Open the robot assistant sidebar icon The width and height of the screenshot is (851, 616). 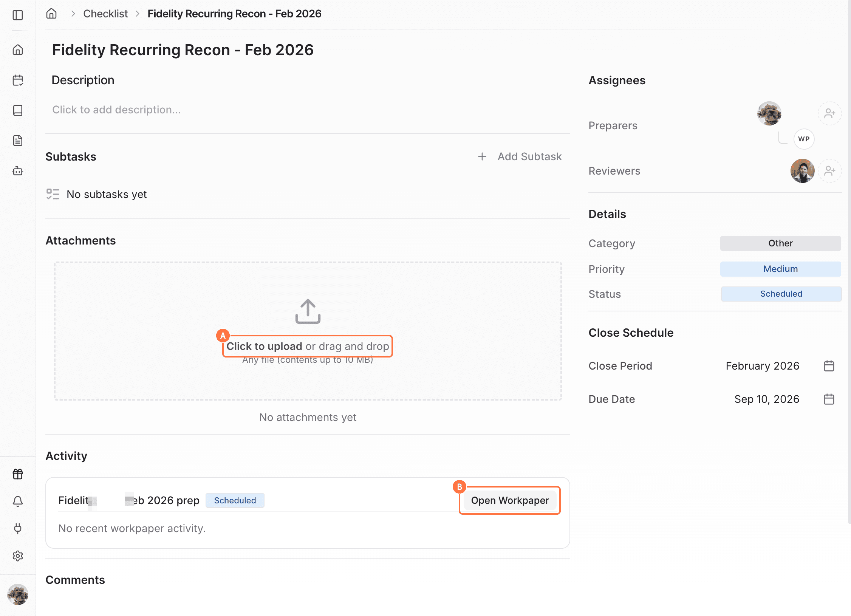18,171
